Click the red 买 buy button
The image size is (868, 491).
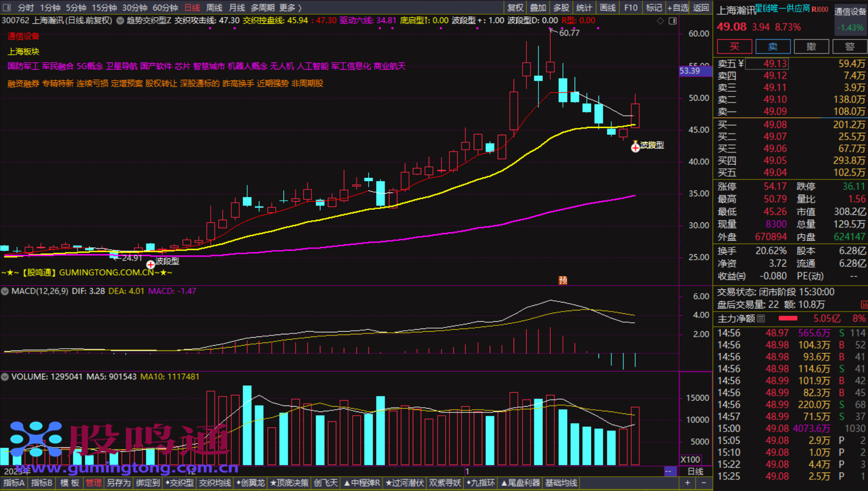[734, 46]
